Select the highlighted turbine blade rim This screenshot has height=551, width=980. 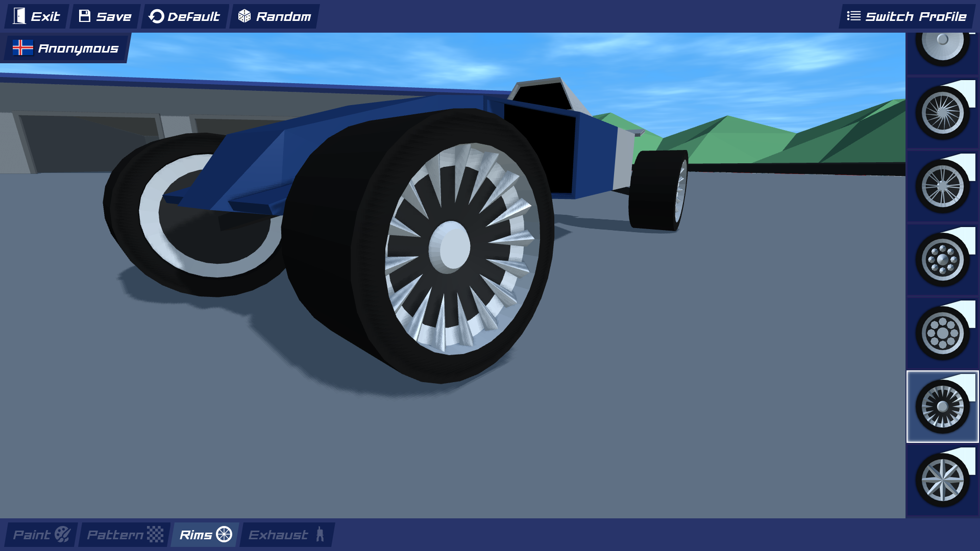[942, 407]
